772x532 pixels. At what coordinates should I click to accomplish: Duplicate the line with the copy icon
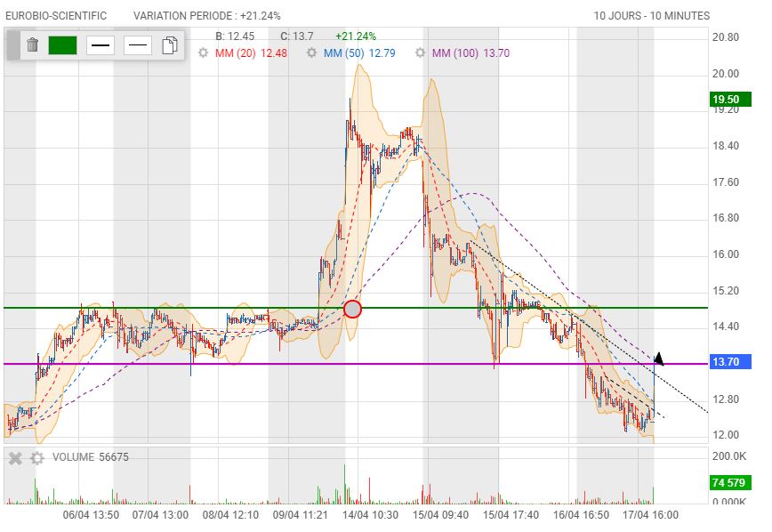click(x=169, y=44)
